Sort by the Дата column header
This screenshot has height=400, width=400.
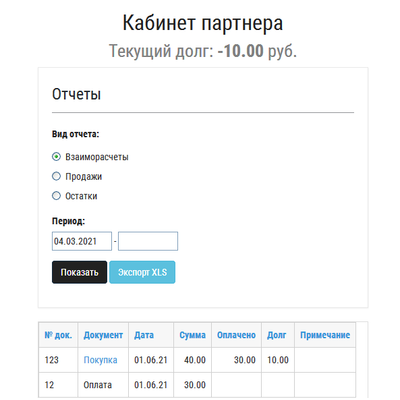tap(144, 335)
